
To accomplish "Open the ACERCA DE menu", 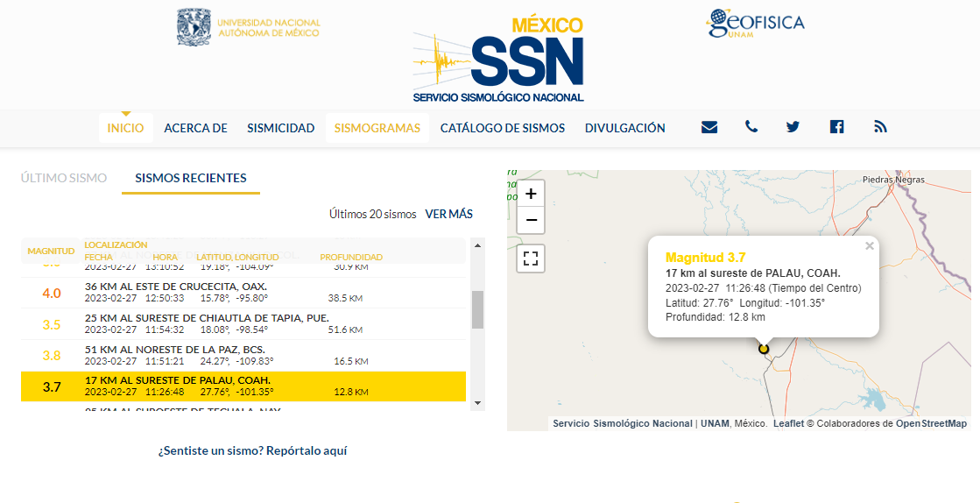I will [x=195, y=128].
